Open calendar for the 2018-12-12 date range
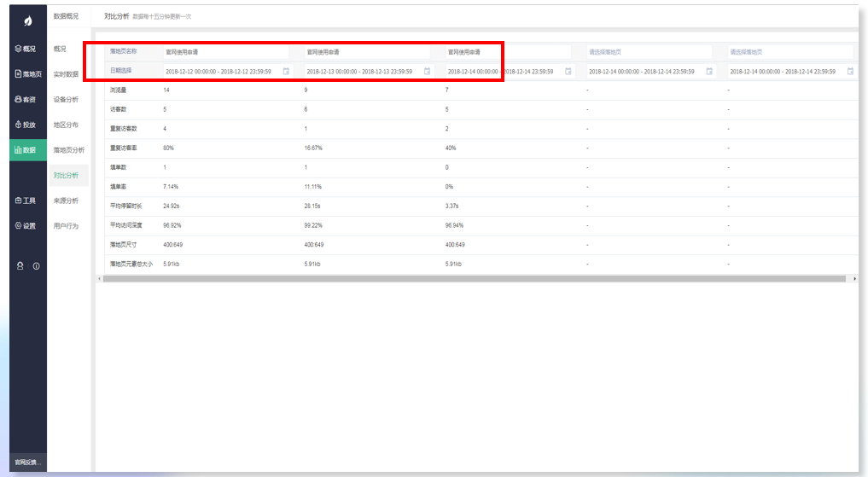Viewport: 868px width, 477px height. (x=286, y=72)
